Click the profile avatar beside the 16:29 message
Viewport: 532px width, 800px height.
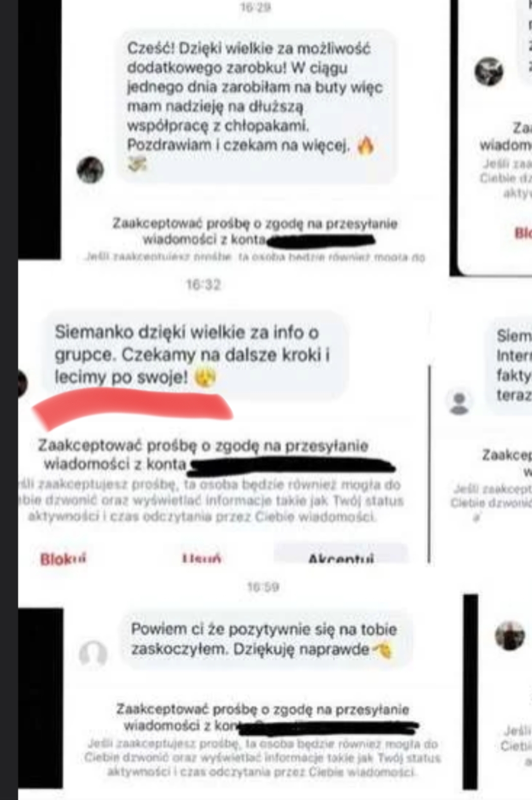91,170
